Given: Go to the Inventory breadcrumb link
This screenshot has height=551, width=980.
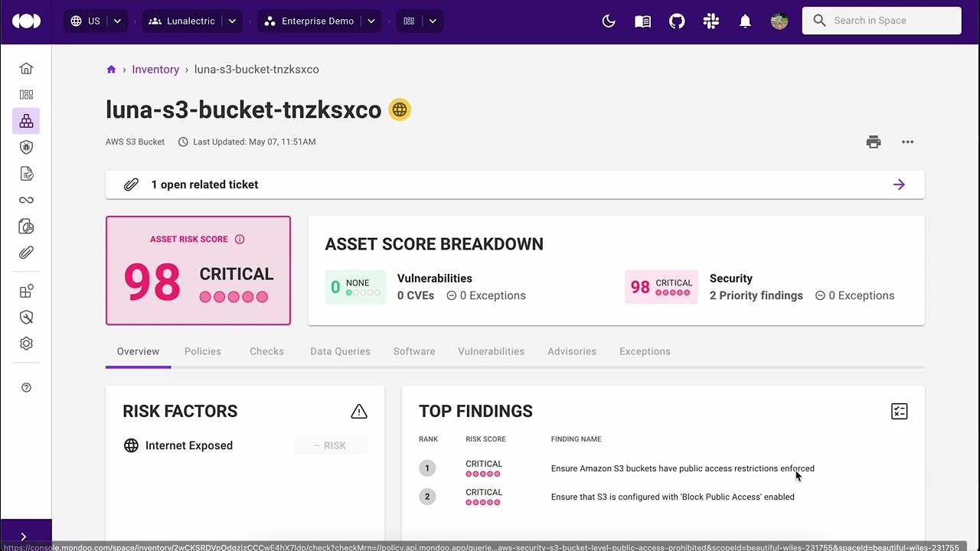Looking at the screenshot, I should [x=155, y=70].
